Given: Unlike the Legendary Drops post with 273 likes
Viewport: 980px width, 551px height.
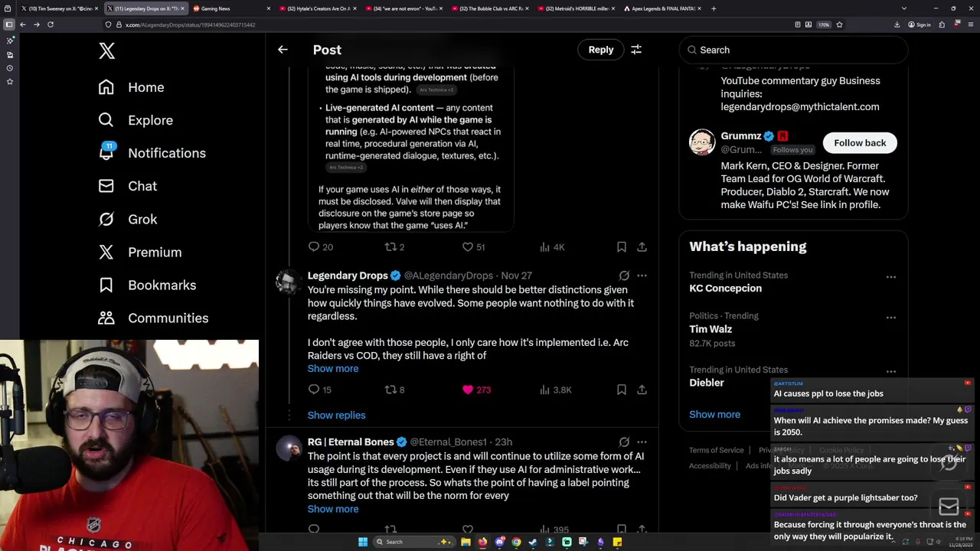Looking at the screenshot, I should coord(468,390).
